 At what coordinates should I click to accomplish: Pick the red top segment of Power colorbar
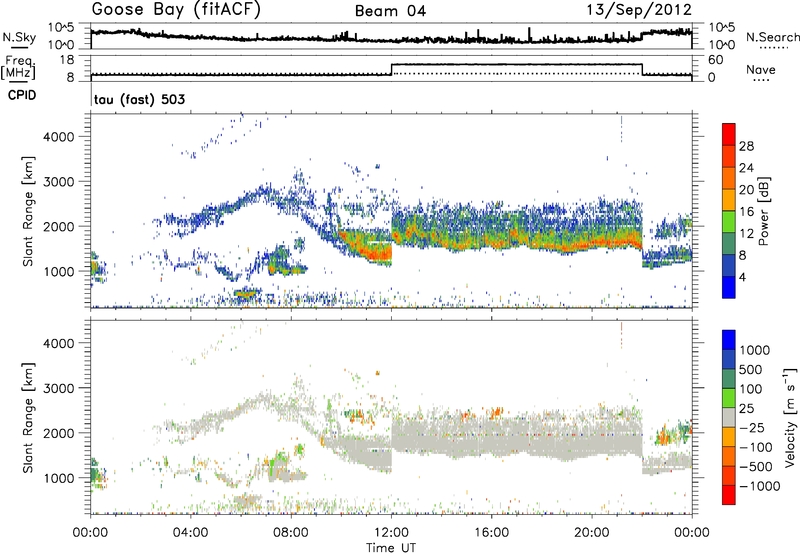tap(729, 134)
